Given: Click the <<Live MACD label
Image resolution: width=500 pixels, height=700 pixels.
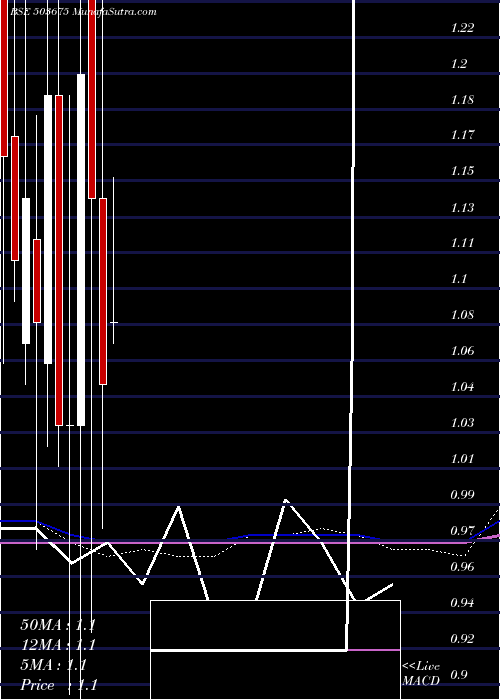Looking at the screenshot, I should pos(421,674).
